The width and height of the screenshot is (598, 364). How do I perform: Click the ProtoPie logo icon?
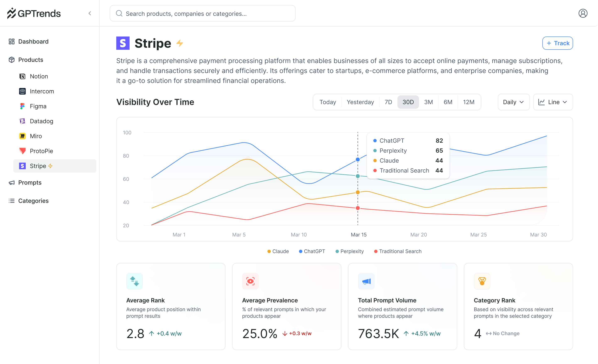pos(22,151)
